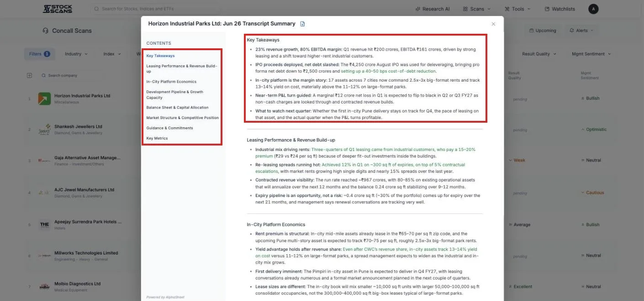
Task: Open the Index filter dropdown
Action: coord(112,54)
